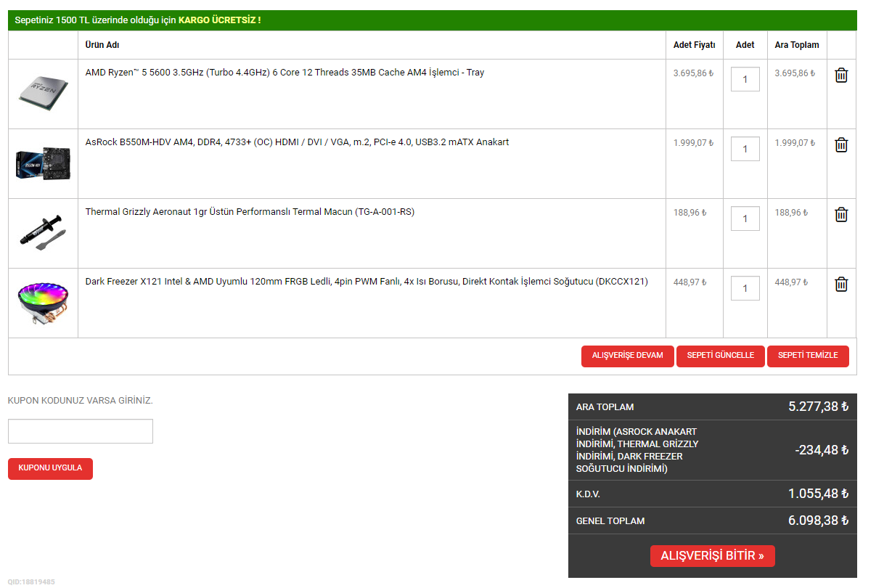Image resolution: width=892 pixels, height=588 pixels.
Task: Click the GENEL TOPLAM label
Action: pos(610,521)
